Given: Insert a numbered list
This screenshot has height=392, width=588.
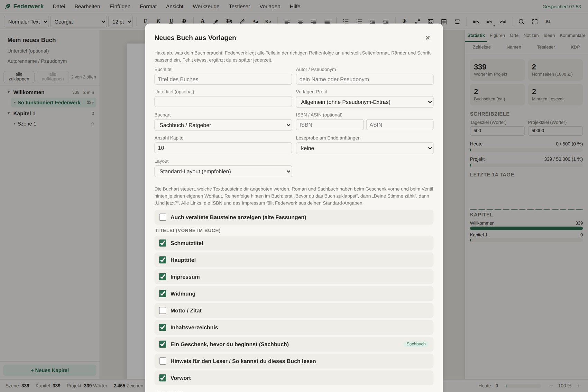Looking at the screenshot, I should (x=359, y=21).
